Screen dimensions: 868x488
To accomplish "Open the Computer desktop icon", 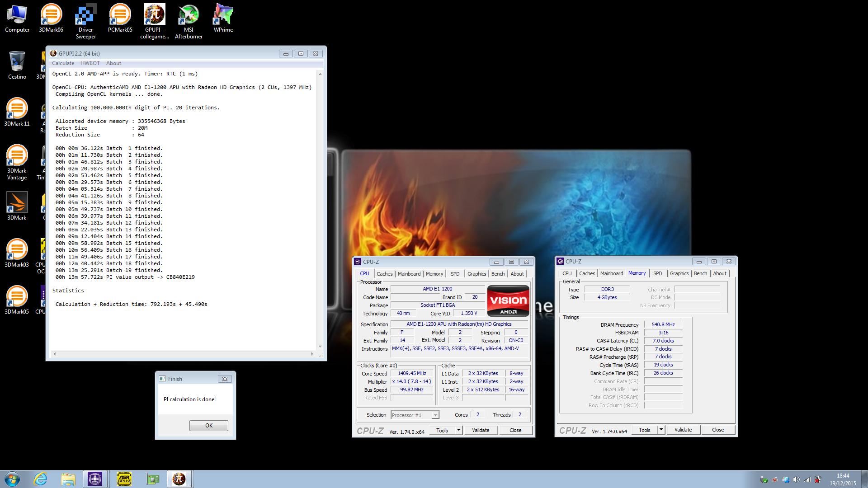I will 17,19.
